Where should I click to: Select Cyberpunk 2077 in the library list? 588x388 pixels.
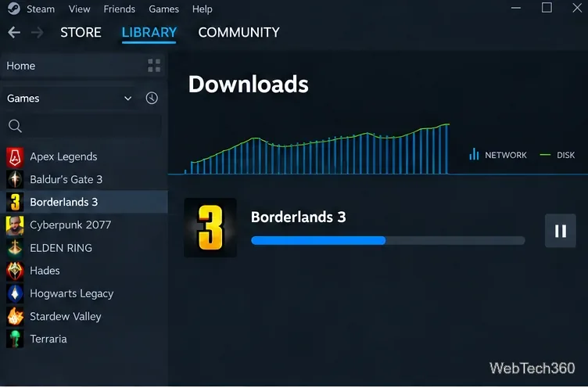click(x=84, y=225)
